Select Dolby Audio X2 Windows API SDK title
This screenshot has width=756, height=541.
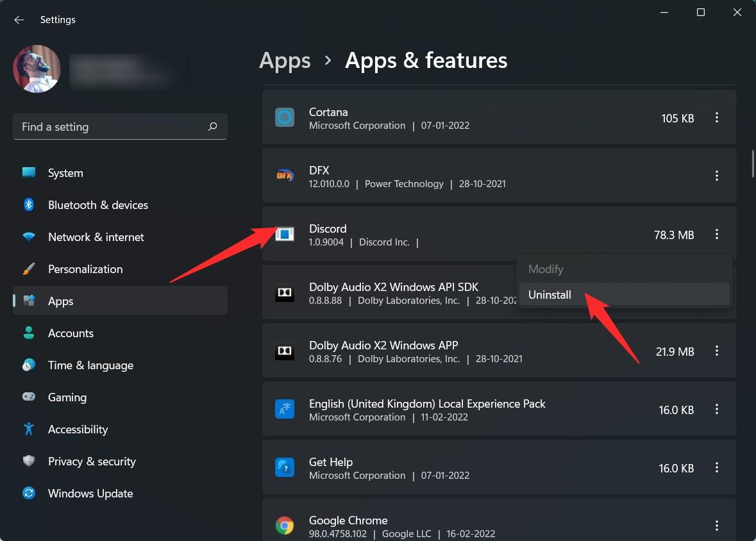coord(394,287)
